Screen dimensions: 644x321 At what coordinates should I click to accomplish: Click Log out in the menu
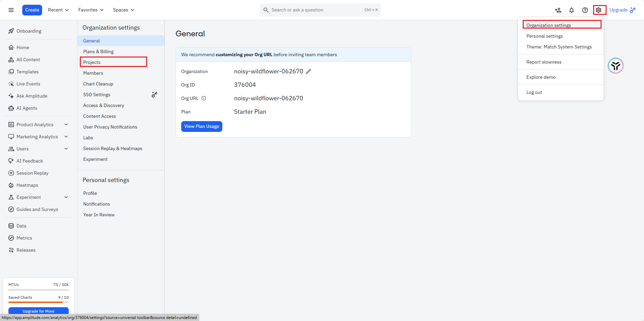[x=561, y=92]
